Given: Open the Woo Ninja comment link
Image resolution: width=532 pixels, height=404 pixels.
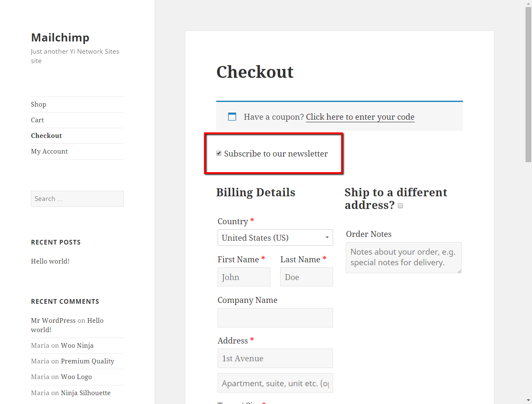Looking at the screenshot, I should click(77, 346).
